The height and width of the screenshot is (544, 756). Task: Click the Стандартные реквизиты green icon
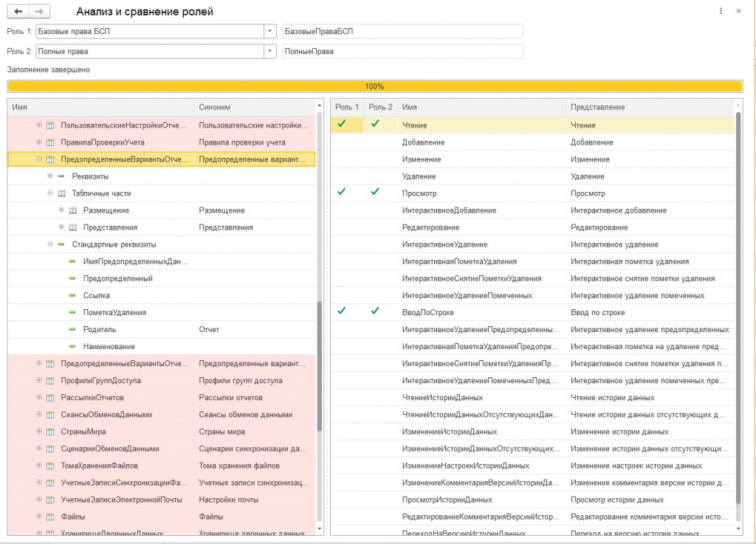click(61, 244)
